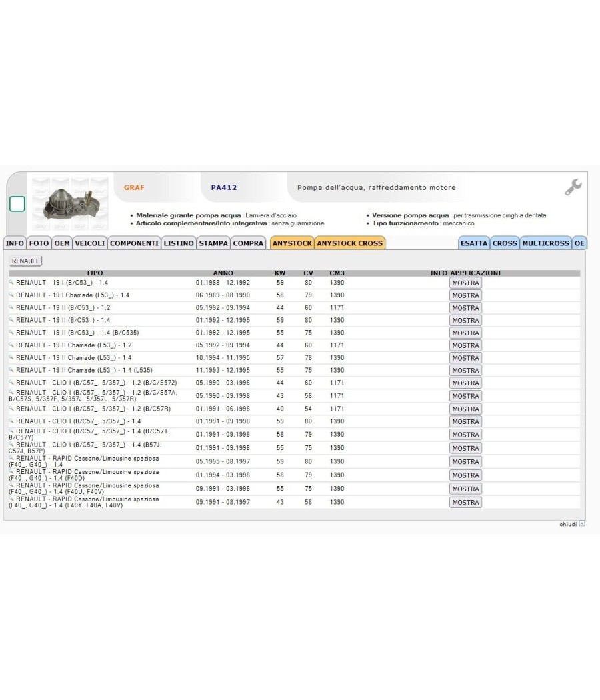This screenshot has height=700, width=600.
Task: Click 'Tipo funzionamento' specification line
Action: coord(423,223)
